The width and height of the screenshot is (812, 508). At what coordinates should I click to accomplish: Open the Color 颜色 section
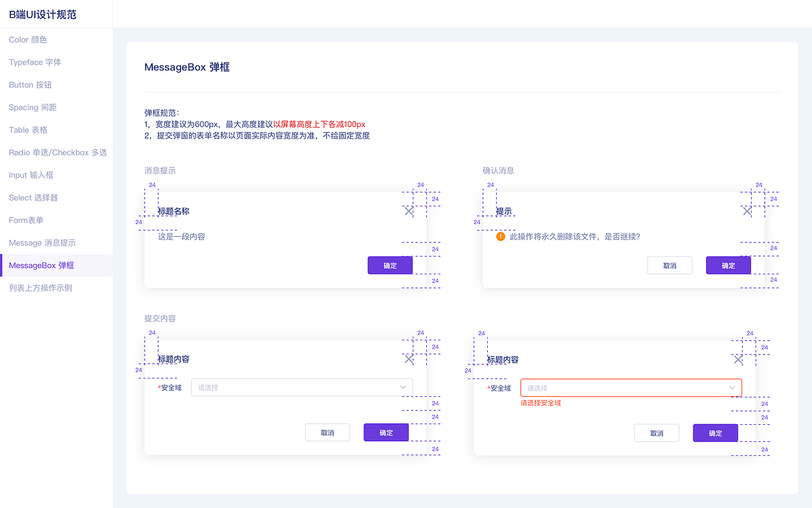point(56,39)
